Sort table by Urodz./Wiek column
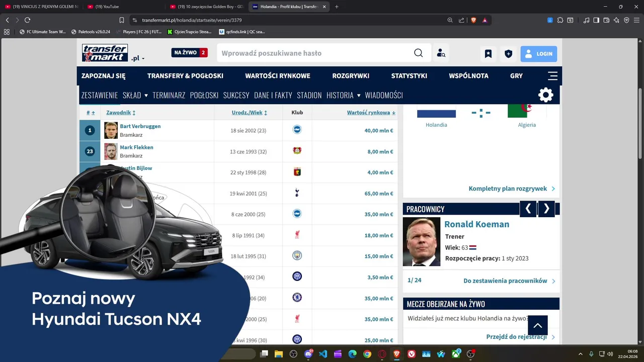This screenshot has width=644, height=362. [x=249, y=113]
